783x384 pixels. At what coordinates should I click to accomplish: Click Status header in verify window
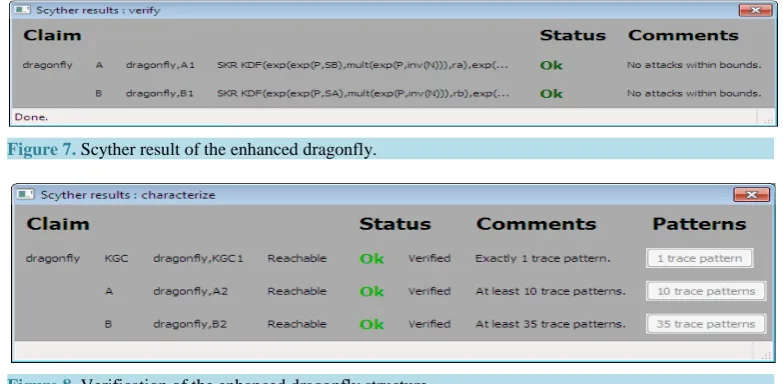click(x=572, y=35)
